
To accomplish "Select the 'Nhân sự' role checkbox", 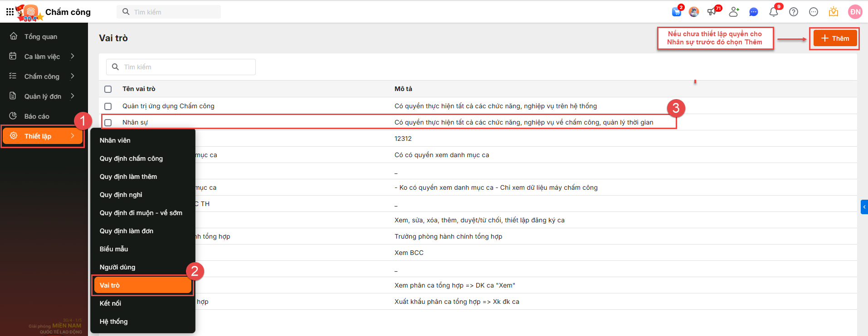I will pos(108,123).
